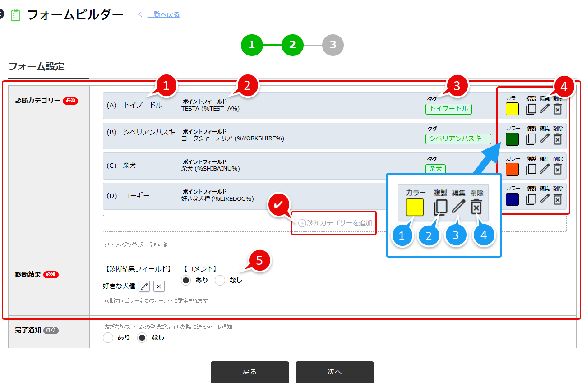
Task: Click the 診断カテゴリーを追加 link
Action: click(334, 223)
